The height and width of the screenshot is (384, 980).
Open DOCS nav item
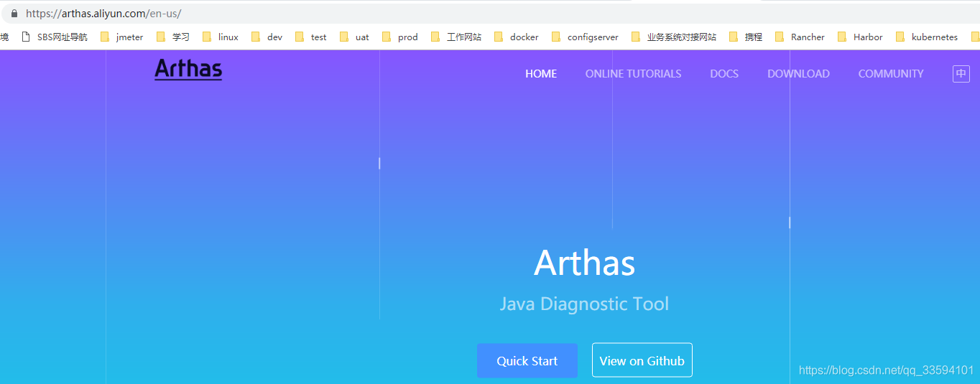[x=724, y=74]
